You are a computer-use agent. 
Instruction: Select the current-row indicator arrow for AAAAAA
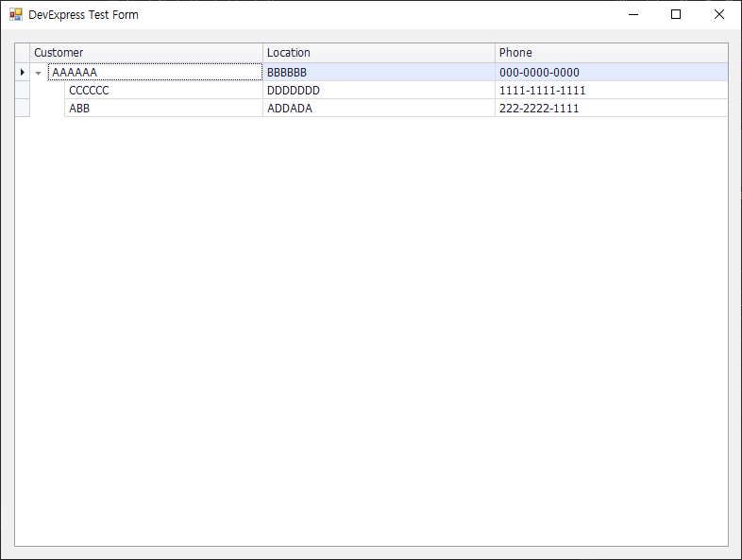tap(23, 73)
